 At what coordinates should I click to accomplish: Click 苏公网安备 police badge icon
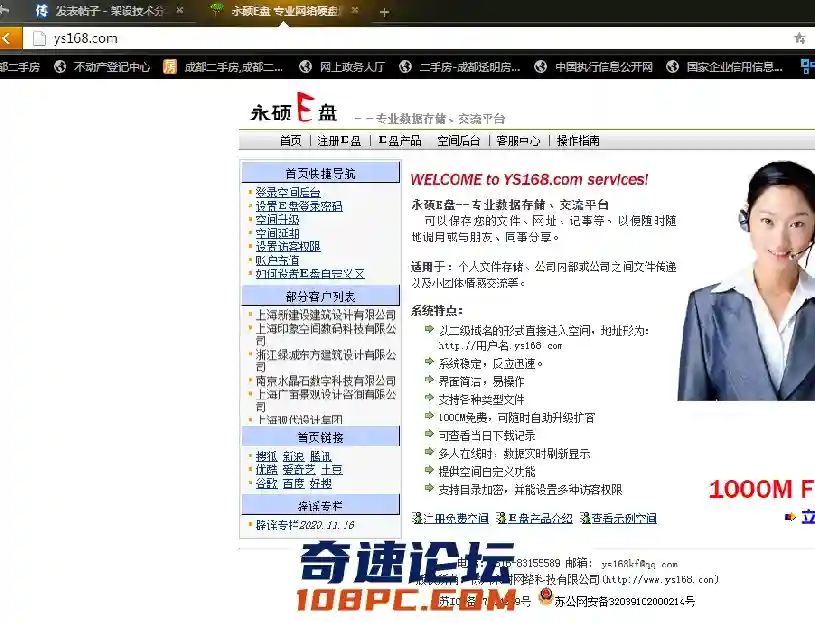[545, 596]
